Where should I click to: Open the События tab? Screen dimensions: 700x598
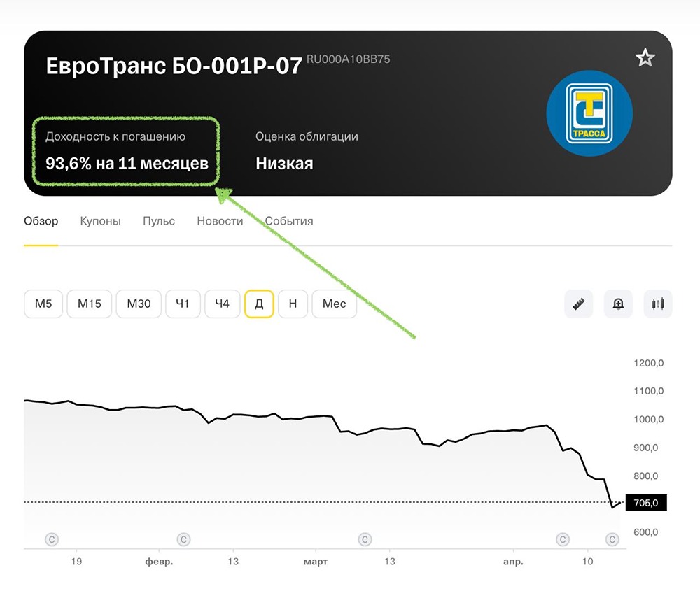pos(289,221)
